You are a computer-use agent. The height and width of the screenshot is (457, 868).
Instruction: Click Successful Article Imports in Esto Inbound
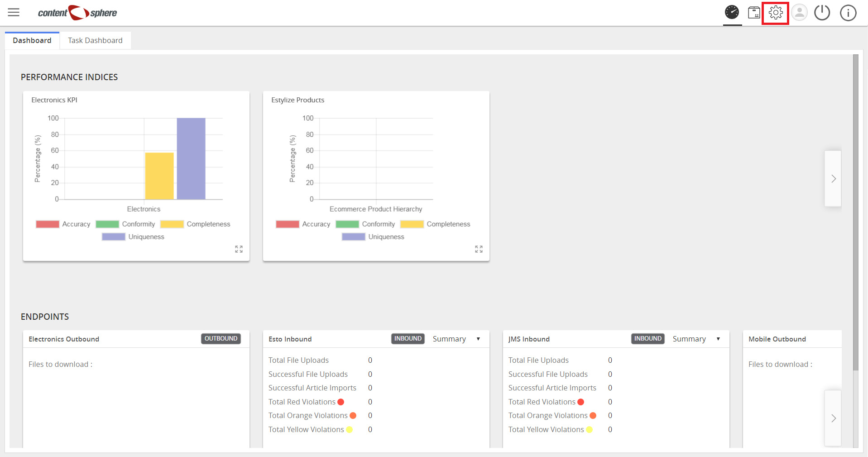(312, 388)
